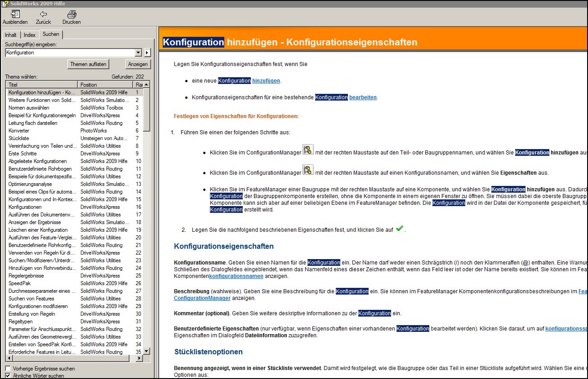Click the results list vertical scrollbar thumb
The height and width of the screenshot is (379, 588).
tap(147, 109)
